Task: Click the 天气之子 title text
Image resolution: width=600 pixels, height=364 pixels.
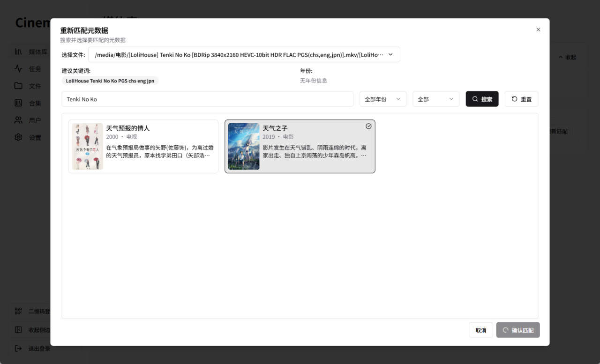Action: point(275,128)
